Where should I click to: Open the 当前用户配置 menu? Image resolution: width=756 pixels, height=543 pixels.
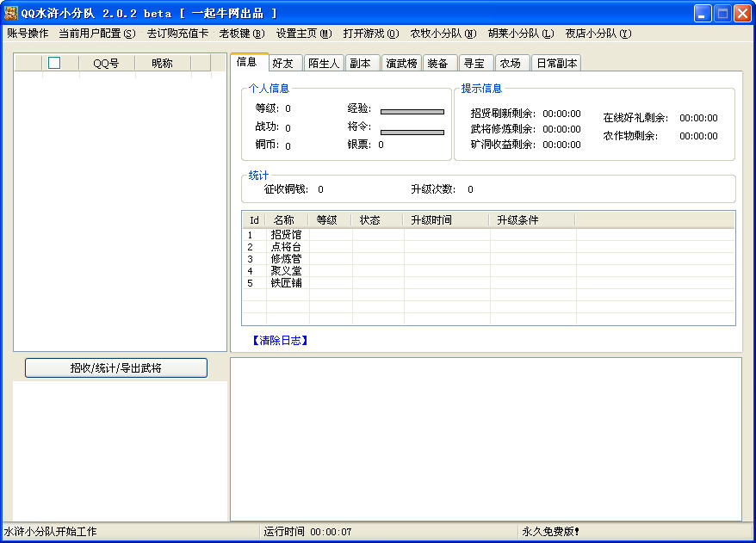tap(96, 34)
